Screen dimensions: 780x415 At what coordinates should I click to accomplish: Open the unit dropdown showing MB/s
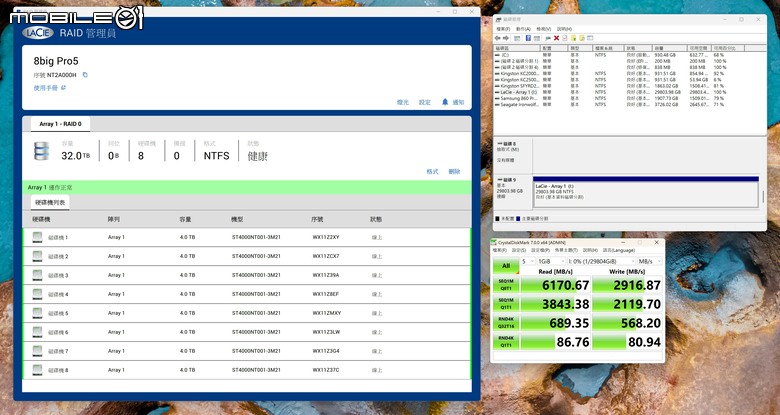650,261
